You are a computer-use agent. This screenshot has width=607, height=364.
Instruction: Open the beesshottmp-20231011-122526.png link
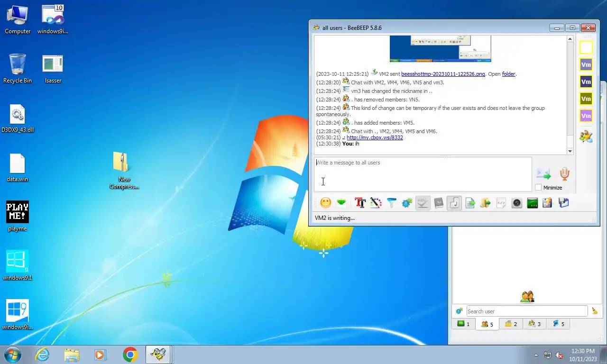coord(443,74)
